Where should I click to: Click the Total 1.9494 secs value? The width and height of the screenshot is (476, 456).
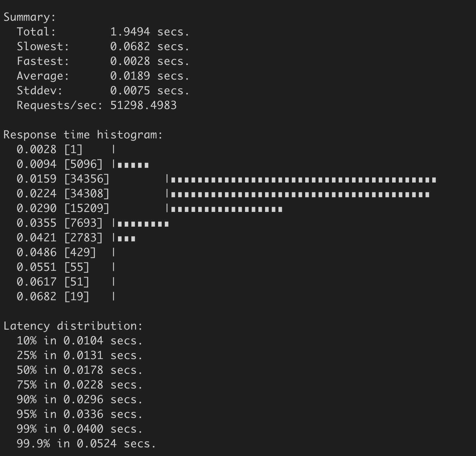[150, 32]
